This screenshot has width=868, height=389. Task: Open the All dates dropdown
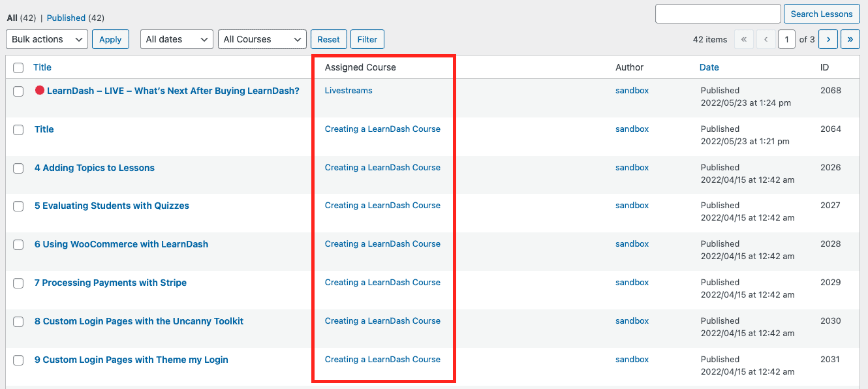pyautogui.click(x=177, y=39)
